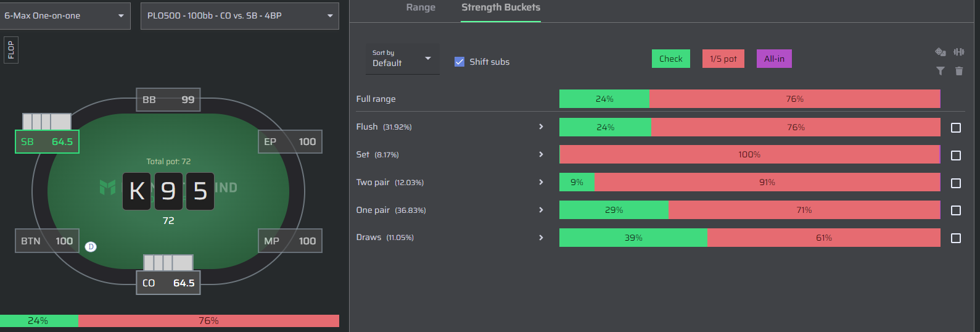Click the dice randomize icon
The height and width of the screenshot is (332, 980).
coord(941,52)
